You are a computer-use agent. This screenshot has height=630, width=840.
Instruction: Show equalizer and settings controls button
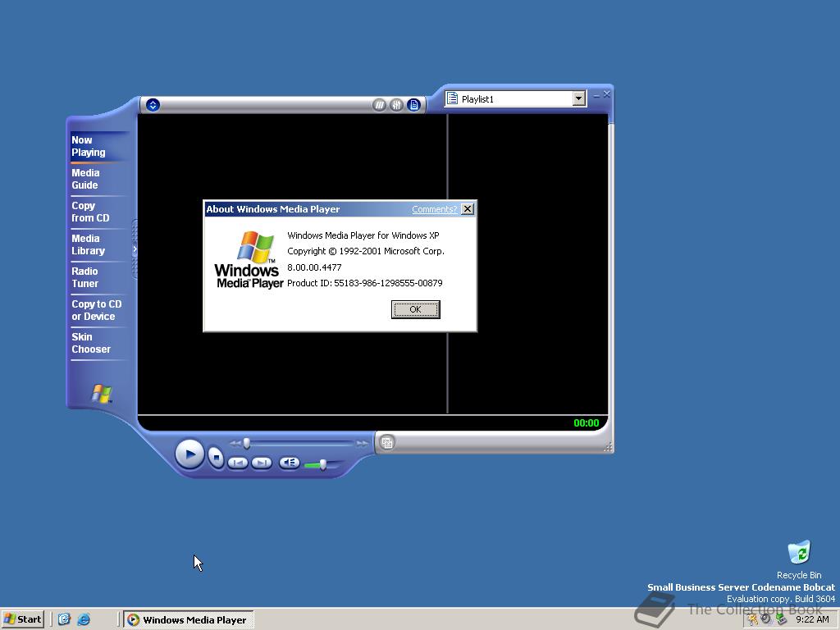(396, 105)
